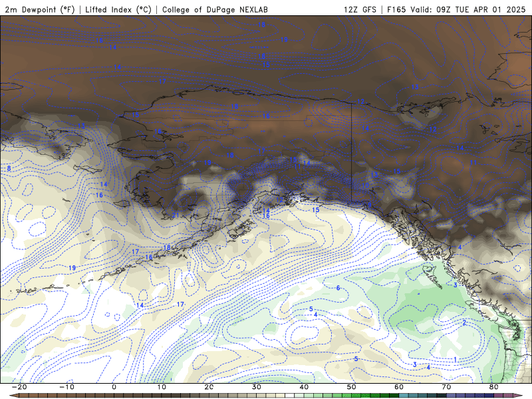Click the 60 label on color scale
The image size is (532, 399).
pos(399,387)
